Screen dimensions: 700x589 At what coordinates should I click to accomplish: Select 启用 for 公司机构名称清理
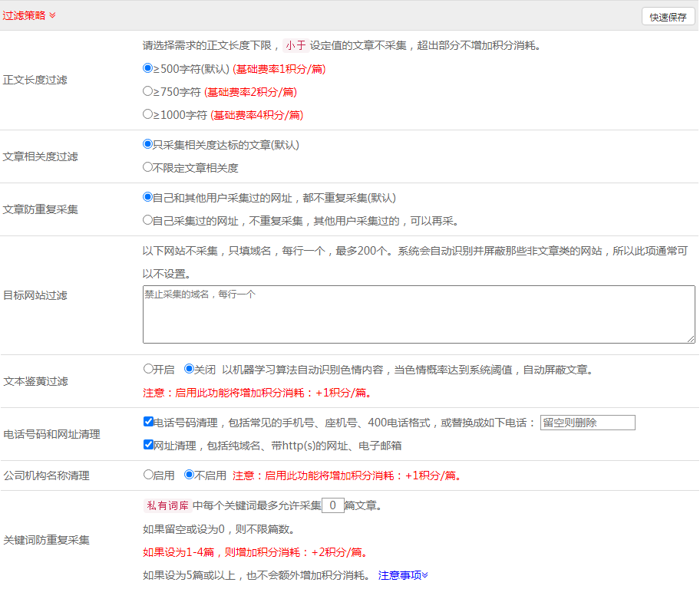pos(148,475)
